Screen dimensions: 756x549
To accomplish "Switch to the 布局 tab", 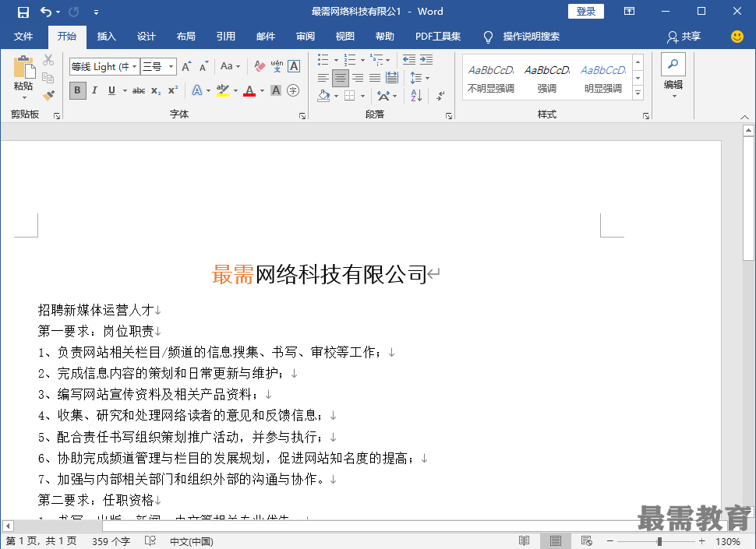I will [185, 36].
